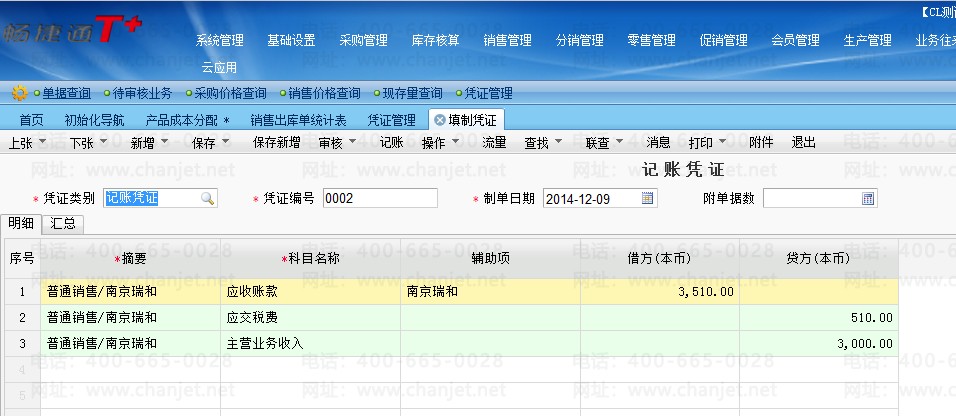
Task: Open the 单据查询 shortcut link
Action: point(66,93)
